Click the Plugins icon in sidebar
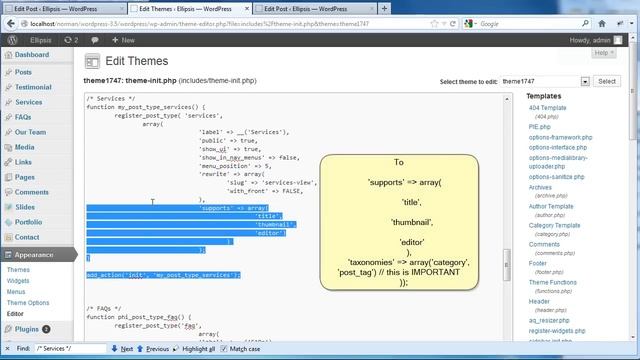The image size is (640, 360). click(x=8, y=329)
